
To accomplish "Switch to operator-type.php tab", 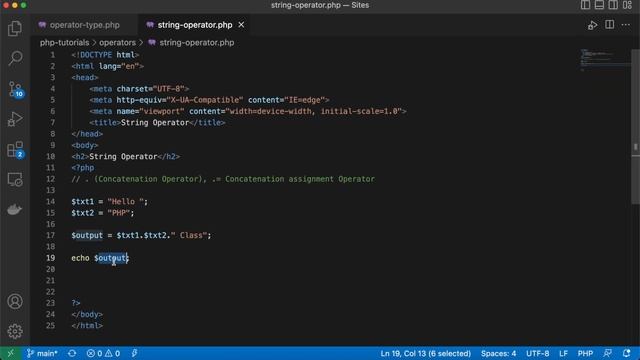I will 84,25.
